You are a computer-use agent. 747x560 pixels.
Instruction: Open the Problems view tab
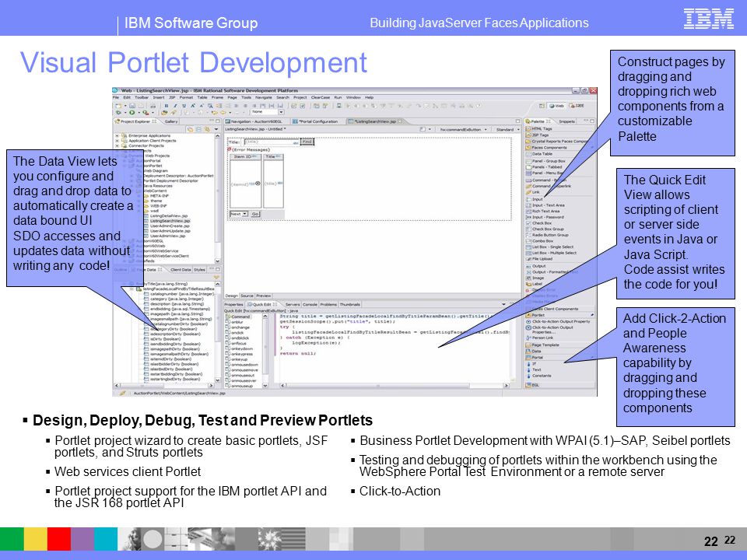328,304
